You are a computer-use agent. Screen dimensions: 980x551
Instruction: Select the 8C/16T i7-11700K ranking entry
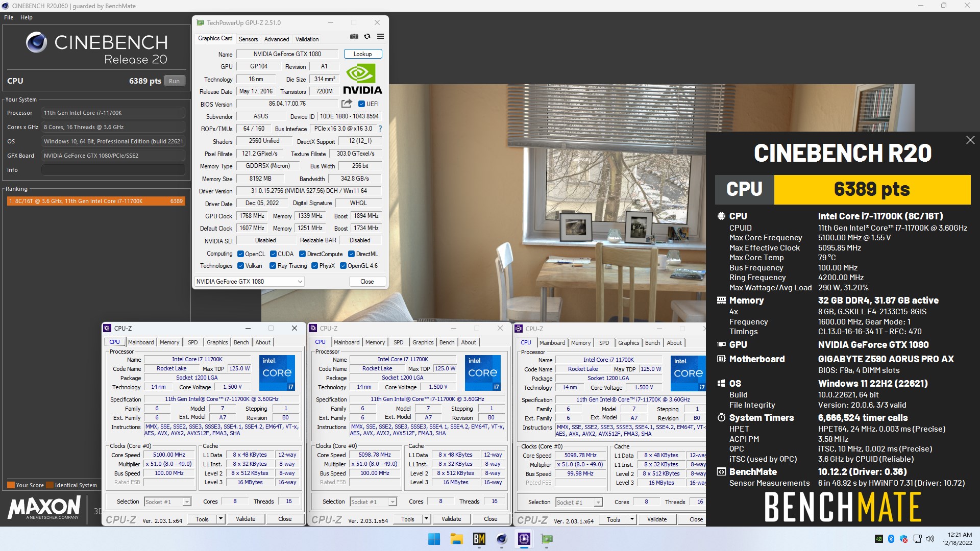[95, 201]
